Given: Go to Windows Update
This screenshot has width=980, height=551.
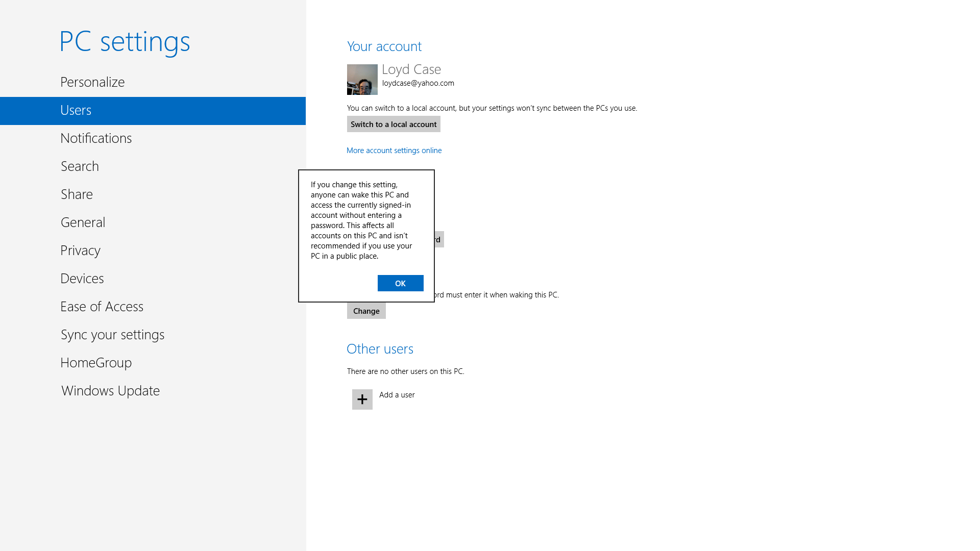Looking at the screenshot, I should pyautogui.click(x=110, y=391).
